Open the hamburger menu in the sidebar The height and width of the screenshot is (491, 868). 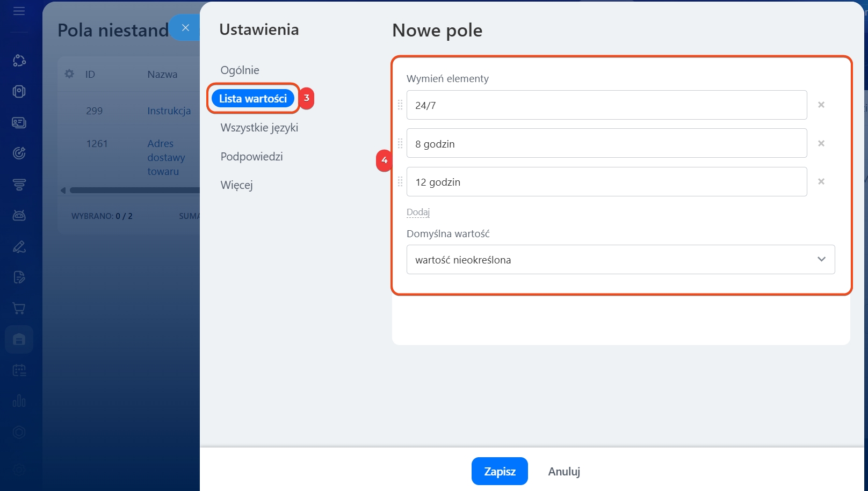(19, 11)
